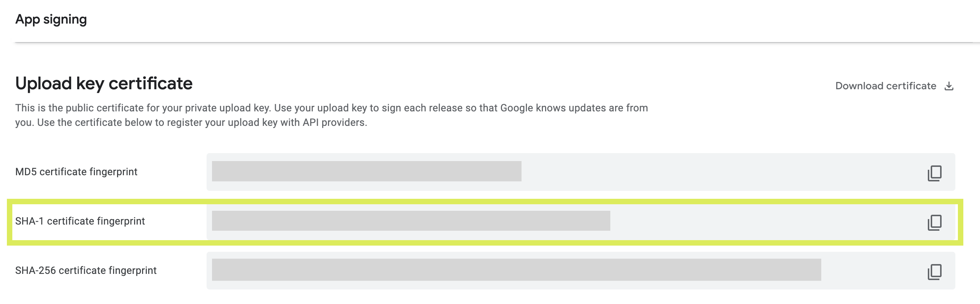Select the SHA-1 certificate fingerprint label

pyautogui.click(x=80, y=221)
